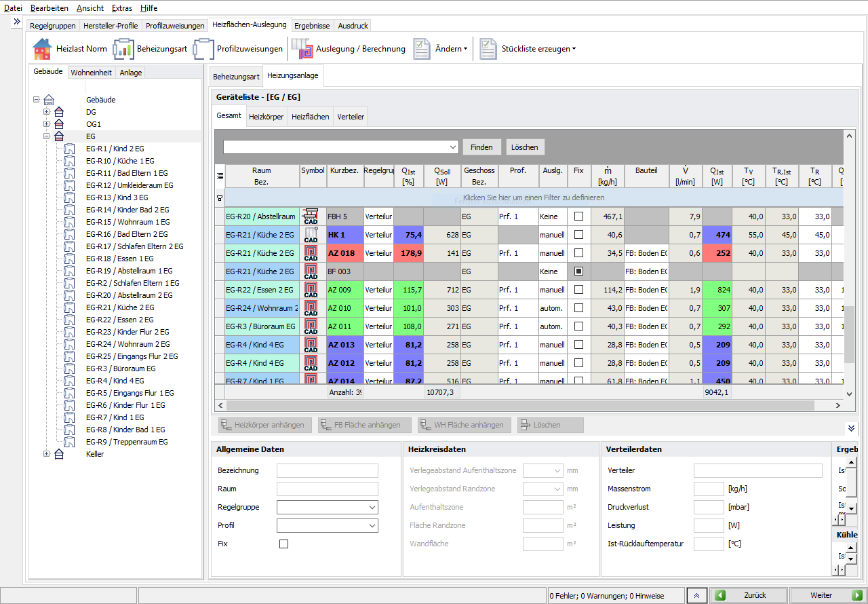868x604 pixels.
Task: Switch to the Ergebnisse tab
Action: 311,24
